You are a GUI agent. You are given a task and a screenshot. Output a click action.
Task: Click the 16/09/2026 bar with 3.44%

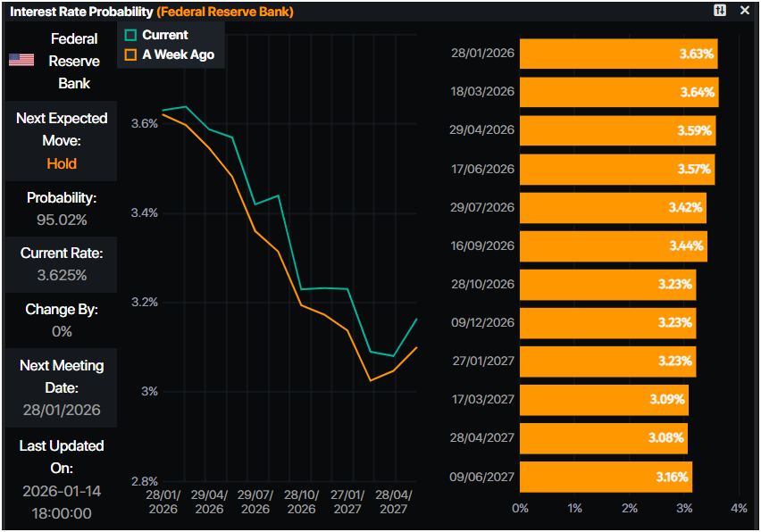[613, 245]
